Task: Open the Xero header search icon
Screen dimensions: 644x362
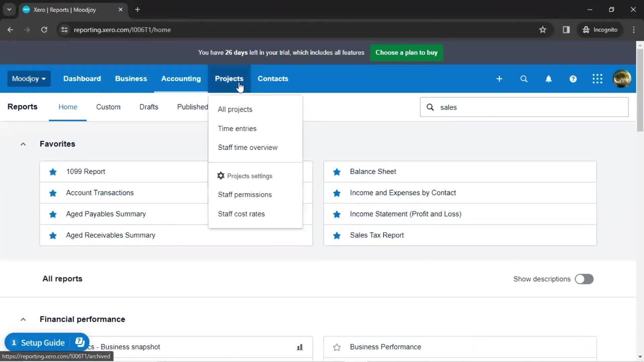Action: tap(524, 79)
